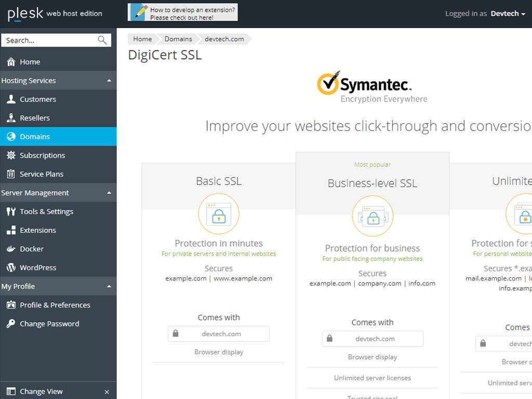
Task: Click into the Search input field
Action: click(49, 40)
